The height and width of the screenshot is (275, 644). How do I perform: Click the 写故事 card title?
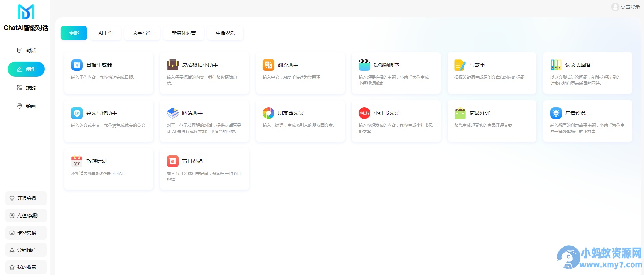[x=477, y=65]
